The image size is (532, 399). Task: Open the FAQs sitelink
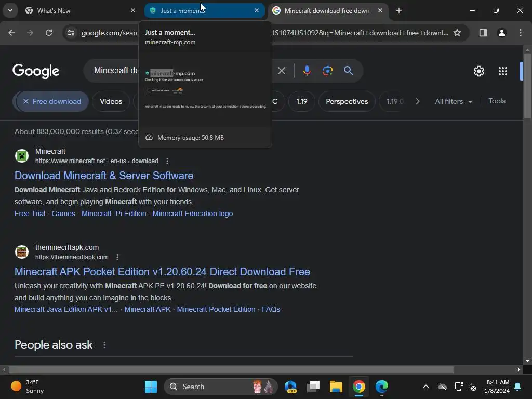point(271,310)
